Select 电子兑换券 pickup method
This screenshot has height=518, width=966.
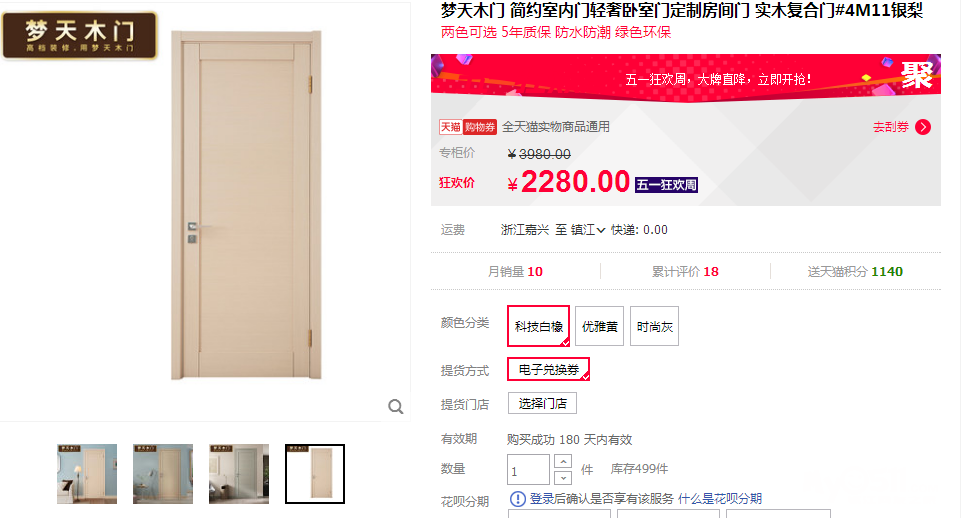pos(548,369)
